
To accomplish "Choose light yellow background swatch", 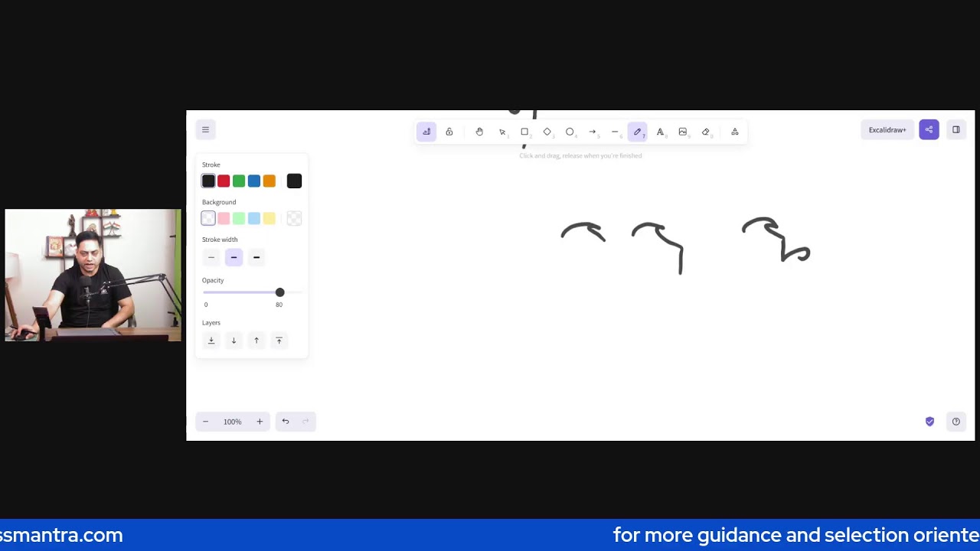I will click(269, 219).
